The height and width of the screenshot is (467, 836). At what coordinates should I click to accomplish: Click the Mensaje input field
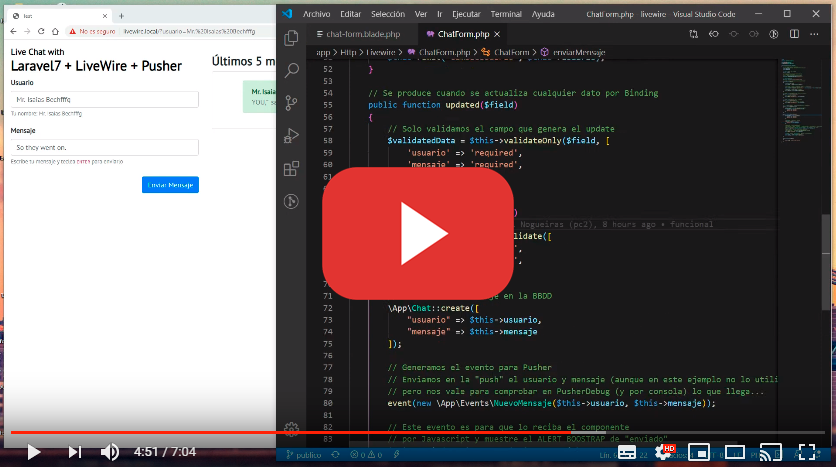(104, 148)
